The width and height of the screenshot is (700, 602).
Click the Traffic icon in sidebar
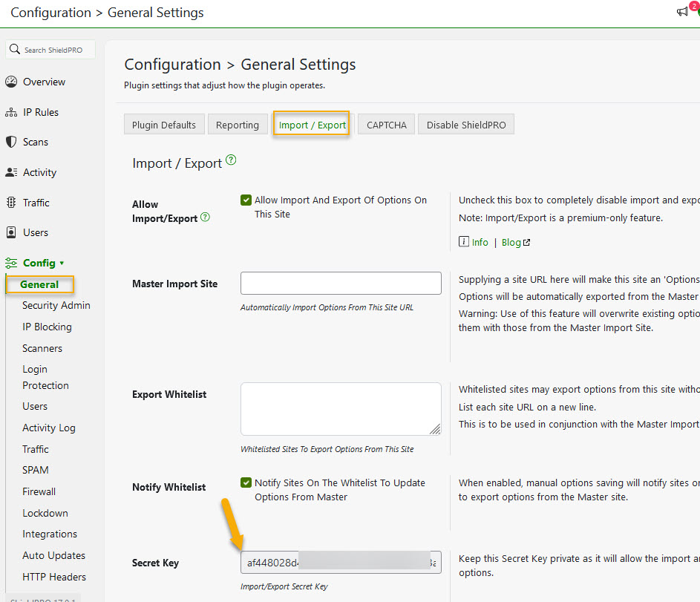tap(11, 203)
